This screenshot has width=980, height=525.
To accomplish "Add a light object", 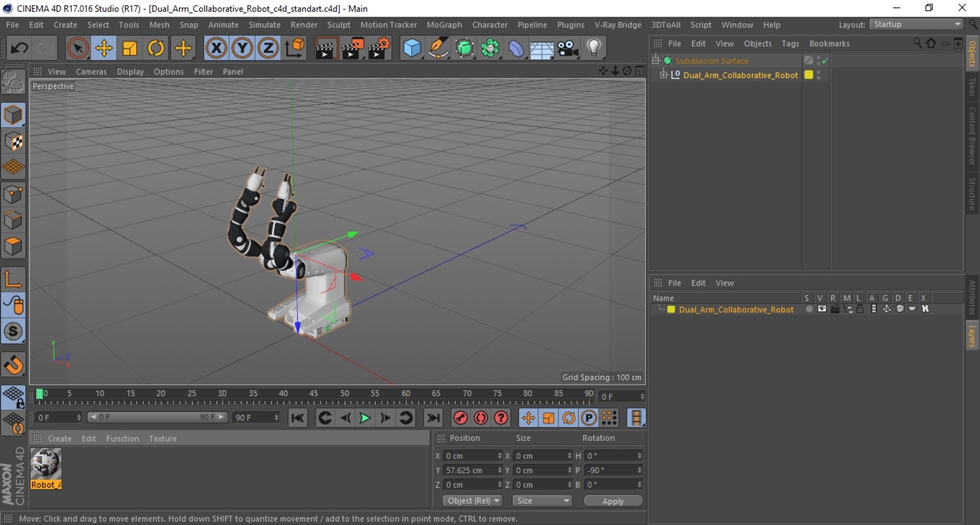I will pyautogui.click(x=594, y=48).
